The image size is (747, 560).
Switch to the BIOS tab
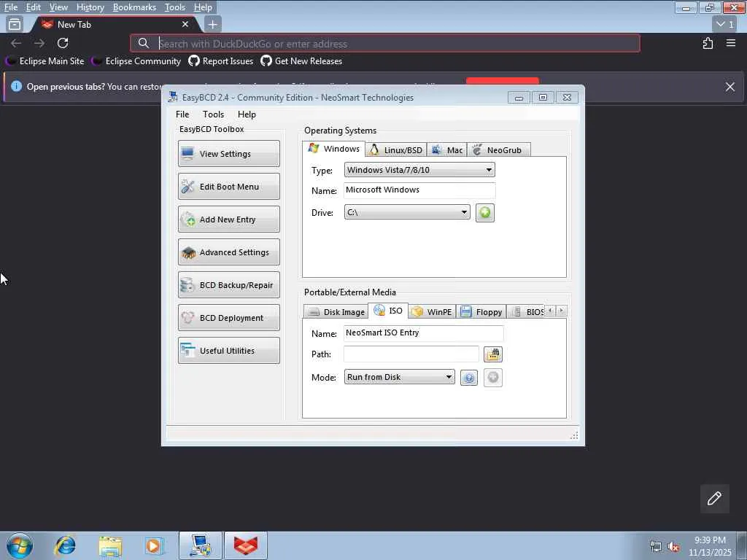click(526, 312)
